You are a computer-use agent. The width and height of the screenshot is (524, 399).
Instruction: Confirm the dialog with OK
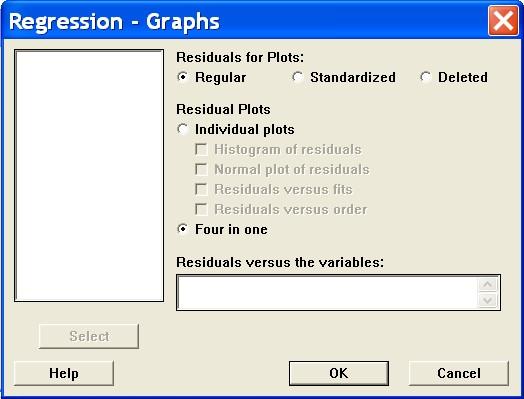[x=339, y=373]
